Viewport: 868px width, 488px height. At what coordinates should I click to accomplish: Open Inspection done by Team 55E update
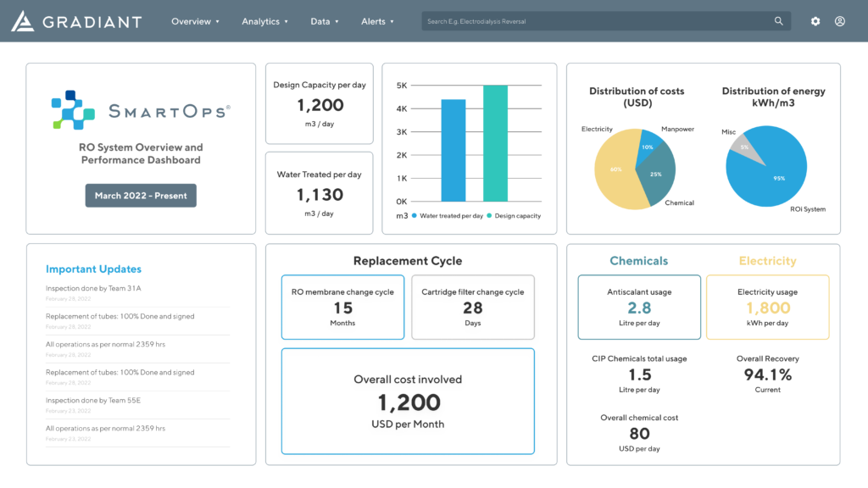point(93,400)
